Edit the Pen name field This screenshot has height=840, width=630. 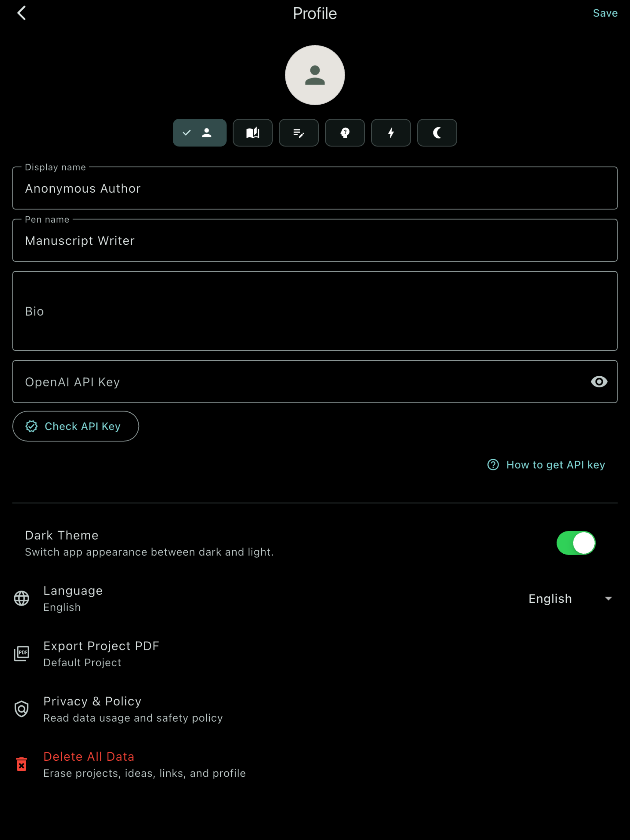tap(315, 241)
